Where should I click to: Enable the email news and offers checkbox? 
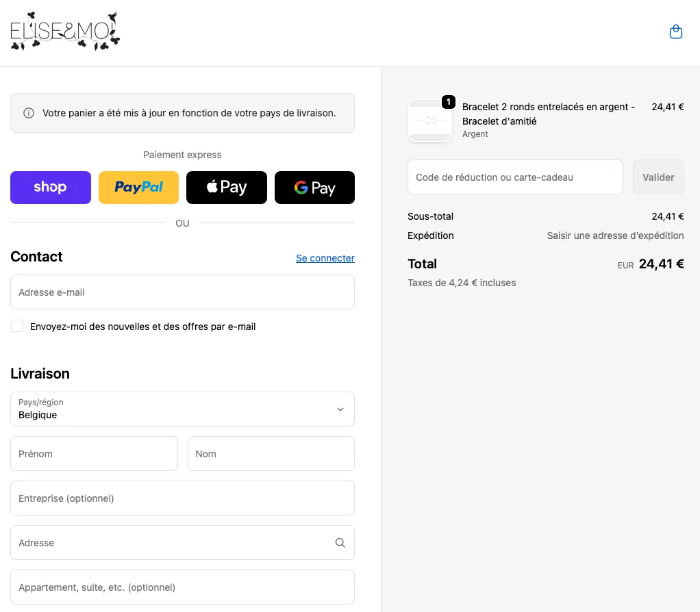tap(17, 327)
